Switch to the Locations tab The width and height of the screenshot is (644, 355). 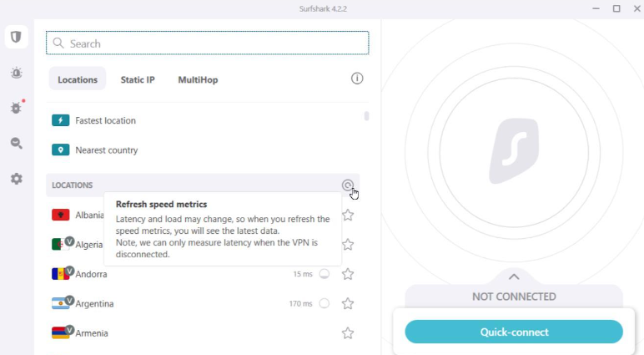point(78,79)
